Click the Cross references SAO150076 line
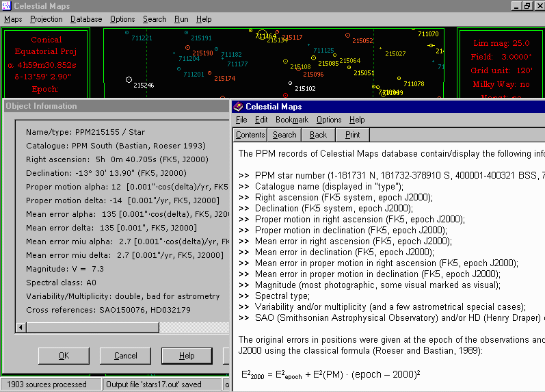This screenshot has height=392, width=545. pyautogui.click(x=108, y=310)
